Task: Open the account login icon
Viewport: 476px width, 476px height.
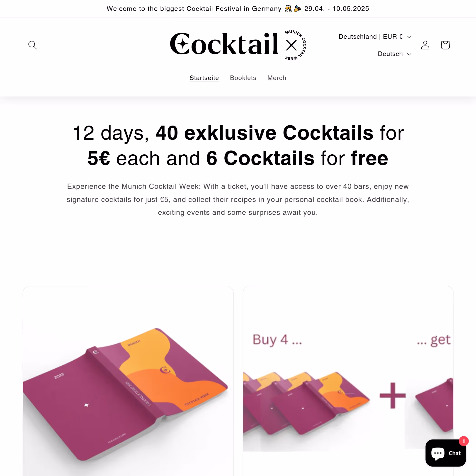Action: click(x=425, y=45)
